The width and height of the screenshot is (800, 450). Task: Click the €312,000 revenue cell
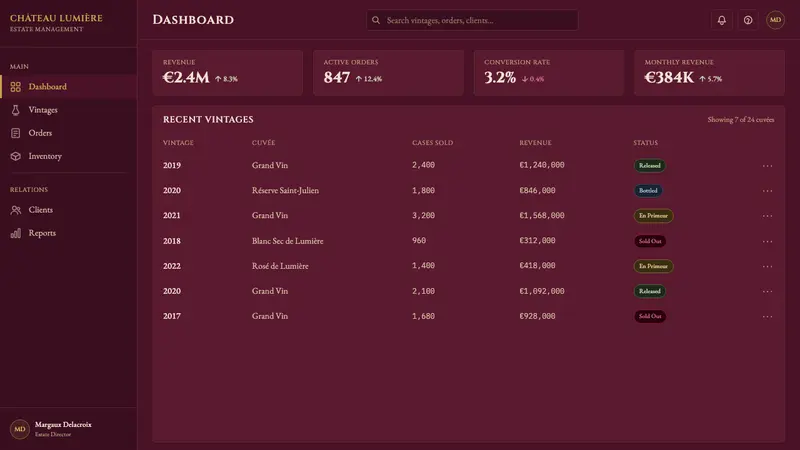click(x=537, y=240)
